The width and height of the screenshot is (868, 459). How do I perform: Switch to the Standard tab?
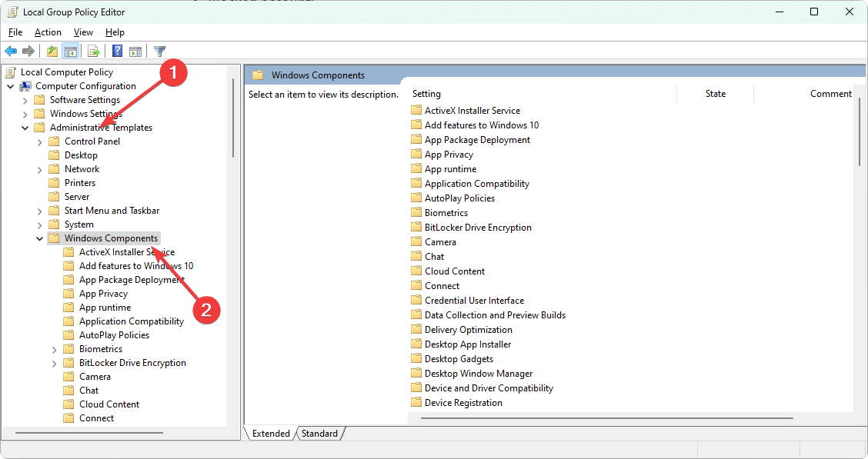(x=319, y=434)
